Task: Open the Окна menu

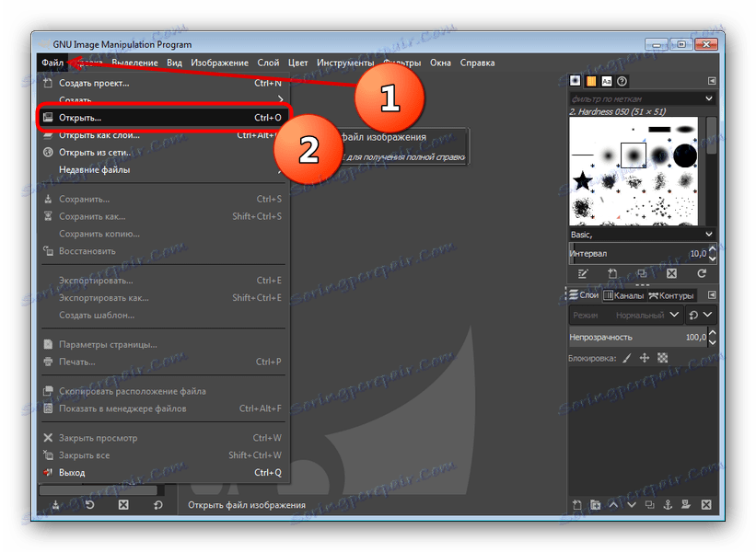Action: pos(440,63)
